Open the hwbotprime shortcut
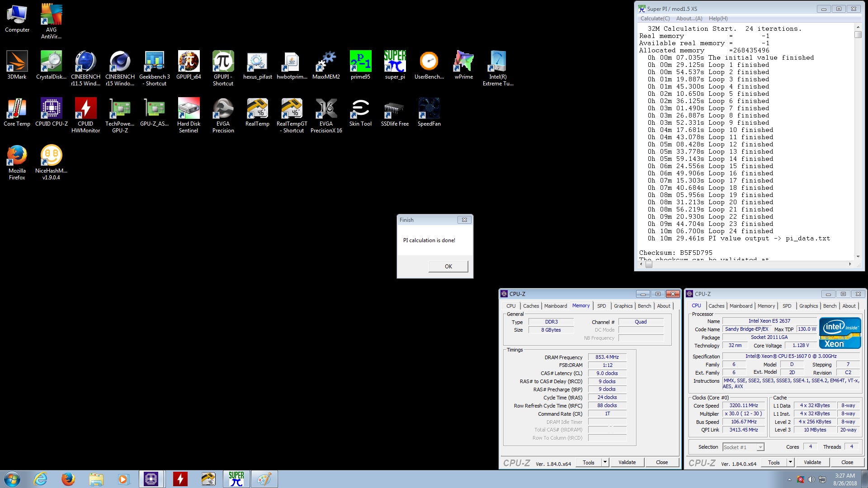This screenshot has width=868, height=488. click(292, 66)
